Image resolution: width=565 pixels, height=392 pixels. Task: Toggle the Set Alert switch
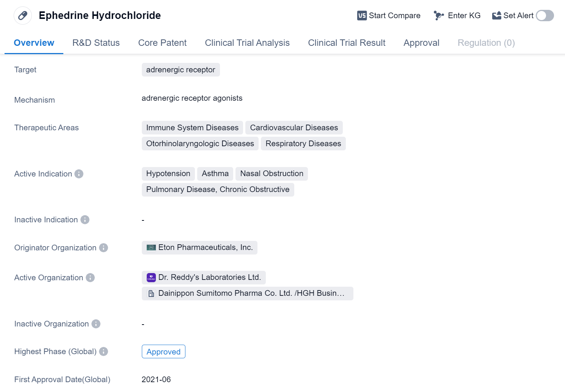click(x=545, y=16)
